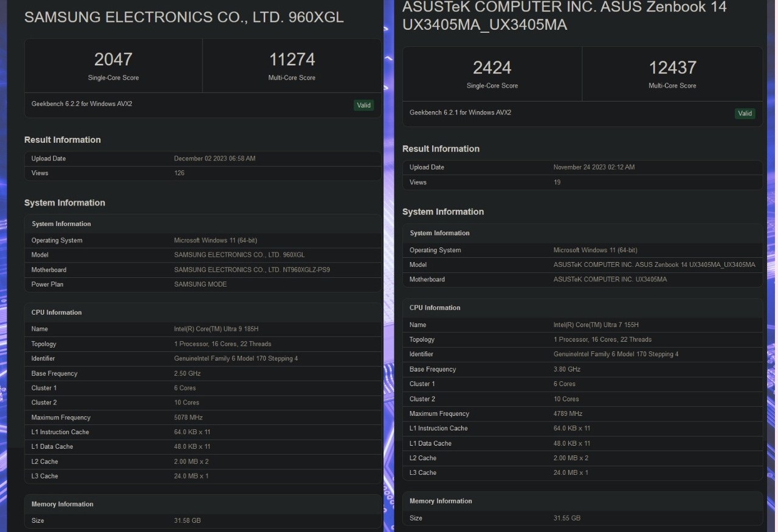Click ASUS motherboard value UX3405MA
Screen dimensions: 778x532
coord(610,280)
